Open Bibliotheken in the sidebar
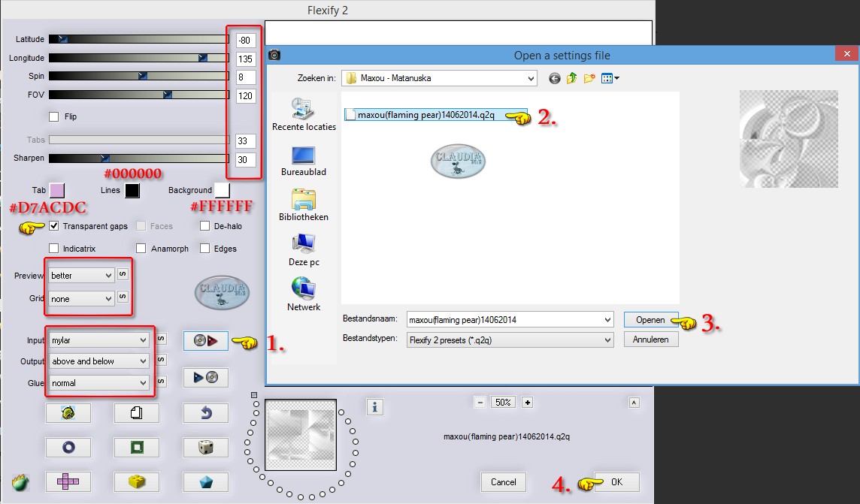Viewport: 860px width, 504px height. pos(303,206)
